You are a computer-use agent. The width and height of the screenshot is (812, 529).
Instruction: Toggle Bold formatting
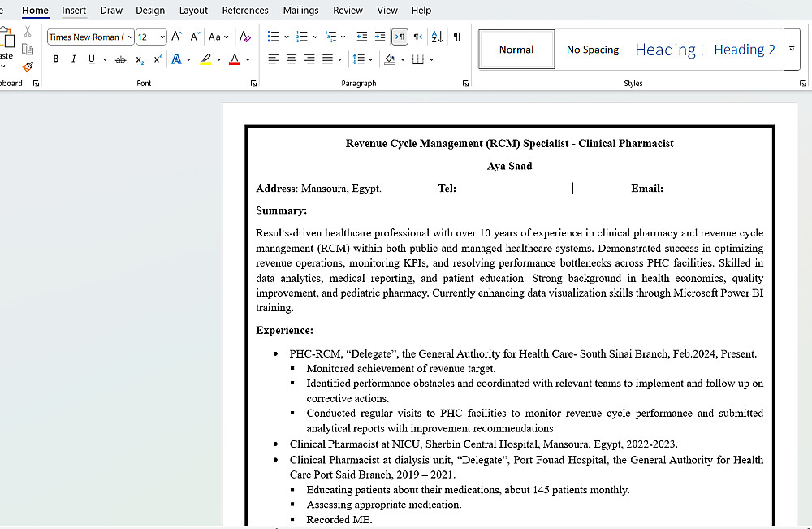pyautogui.click(x=55, y=59)
